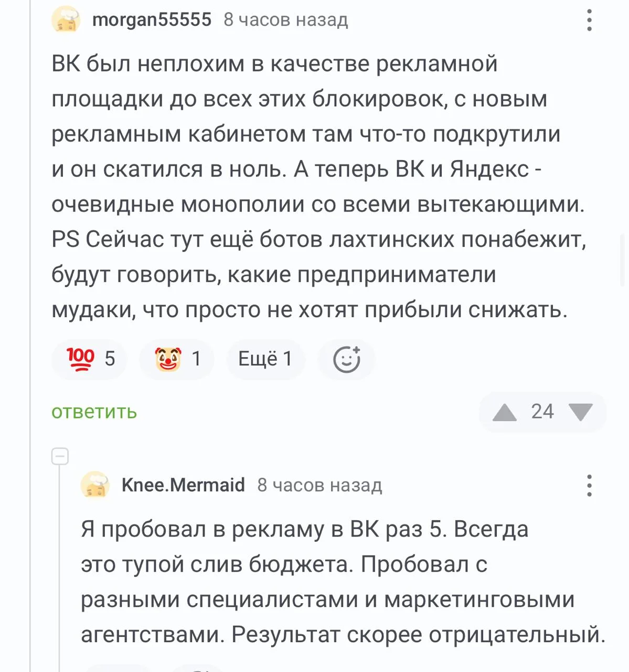The height and width of the screenshot is (672, 629).
Task: Click the Knee.Mermaid avatar icon
Action: 96,484
